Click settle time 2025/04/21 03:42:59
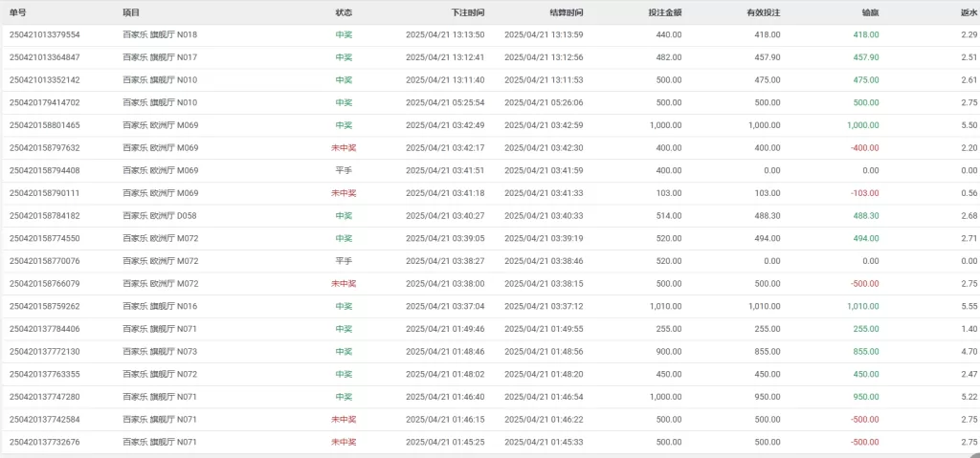The image size is (980, 458). tap(544, 125)
